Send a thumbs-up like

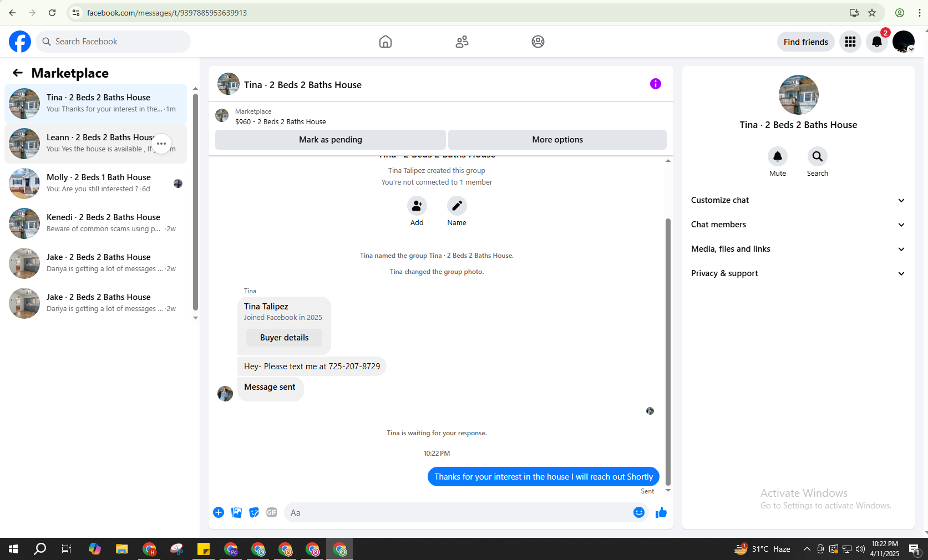click(x=661, y=512)
